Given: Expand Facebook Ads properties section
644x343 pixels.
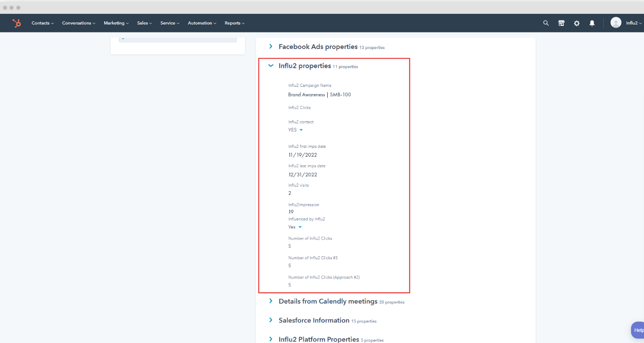Looking at the screenshot, I should (x=270, y=46).
